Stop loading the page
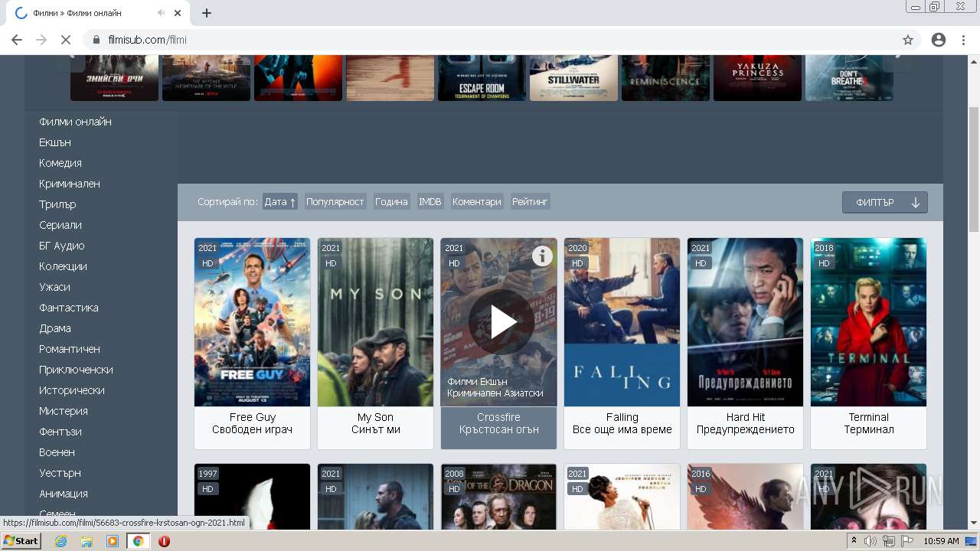This screenshot has width=980, height=551. 66,40
